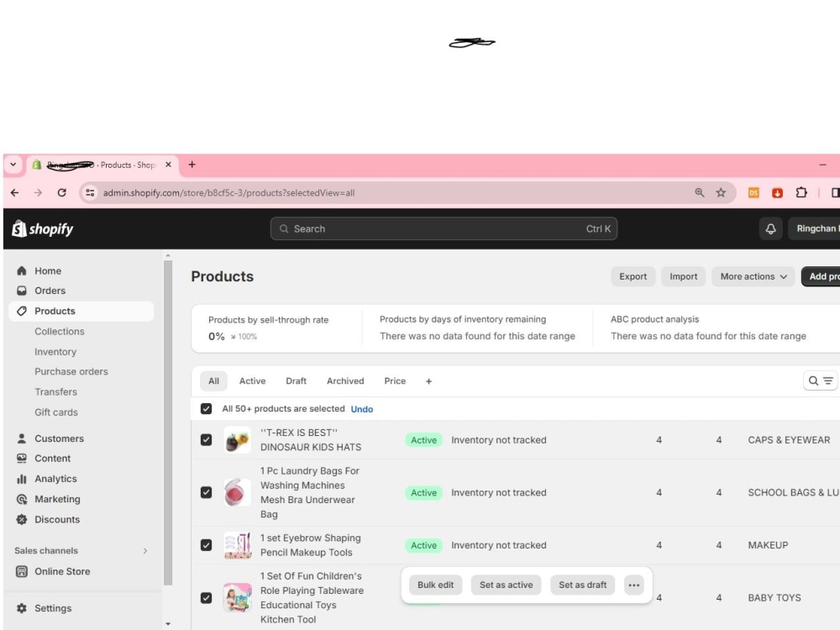Reload the browser page
Screen dimensions: 840x630
coord(61,192)
